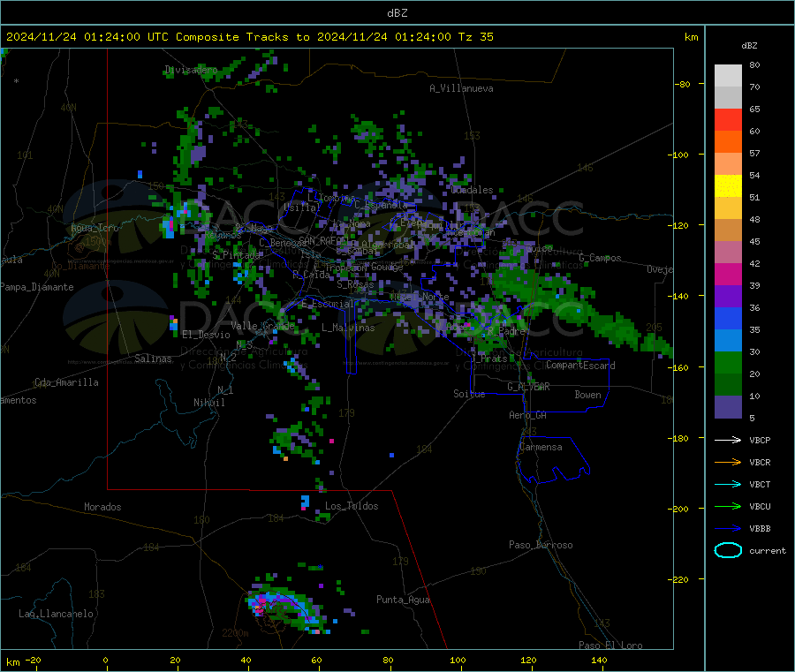Image resolution: width=795 pixels, height=672 pixels.
Task: Select the orange 57-60 dBZ swatch
Action: (728, 142)
